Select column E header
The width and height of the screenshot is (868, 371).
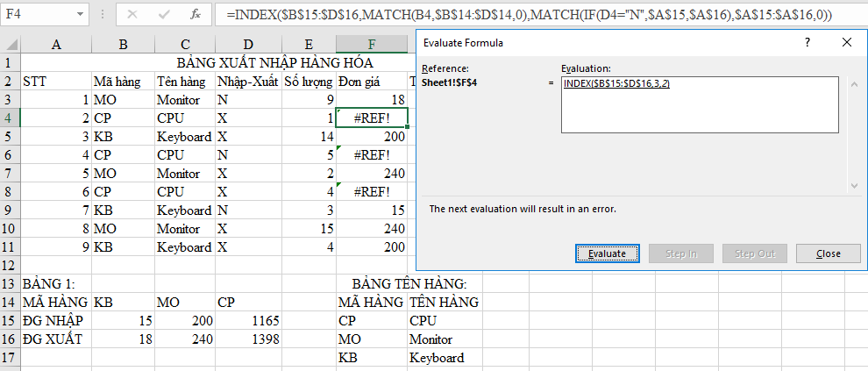pyautogui.click(x=309, y=45)
